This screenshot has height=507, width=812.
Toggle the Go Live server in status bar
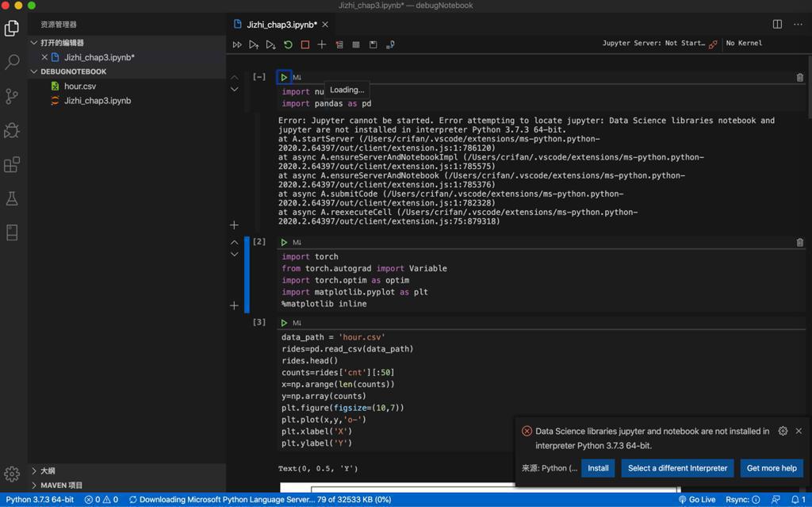[x=696, y=500]
